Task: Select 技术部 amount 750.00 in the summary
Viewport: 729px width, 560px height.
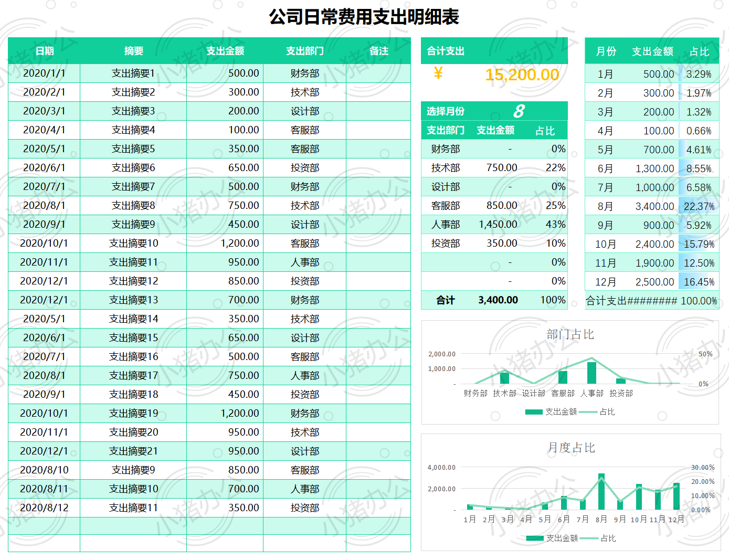Action: 502,167
